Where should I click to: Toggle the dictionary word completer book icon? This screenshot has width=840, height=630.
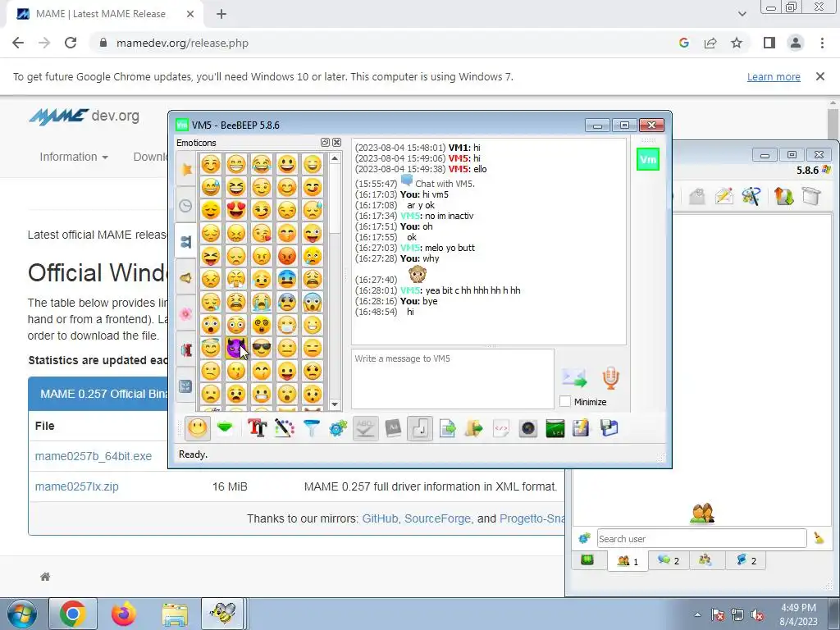click(393, 428)
